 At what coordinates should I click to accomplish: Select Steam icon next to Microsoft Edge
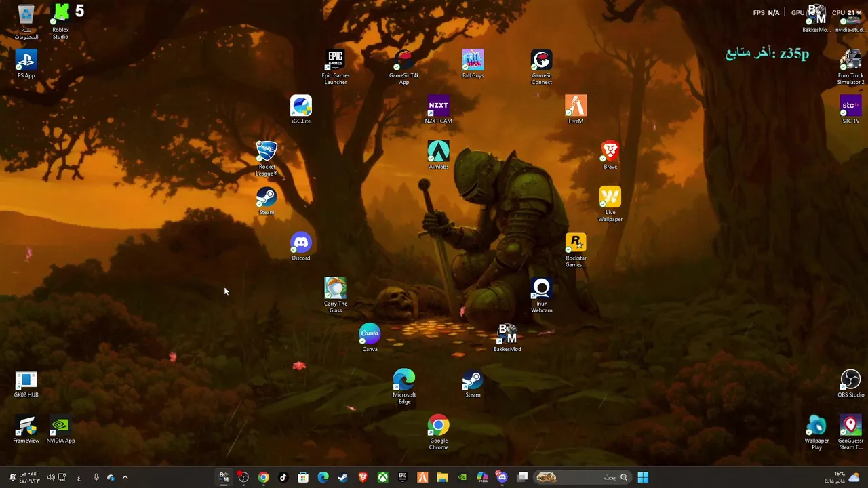click(473, 383)
